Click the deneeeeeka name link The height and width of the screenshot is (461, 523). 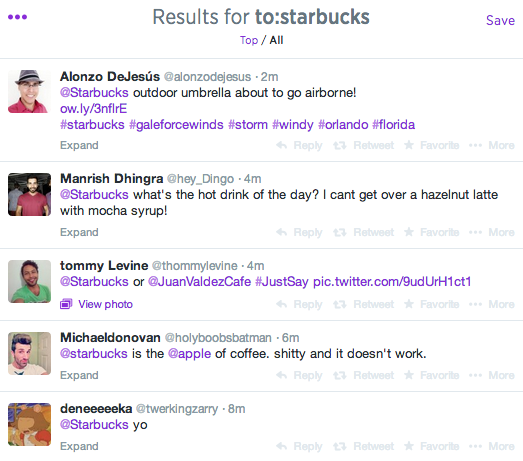click(x=96, y=409)
